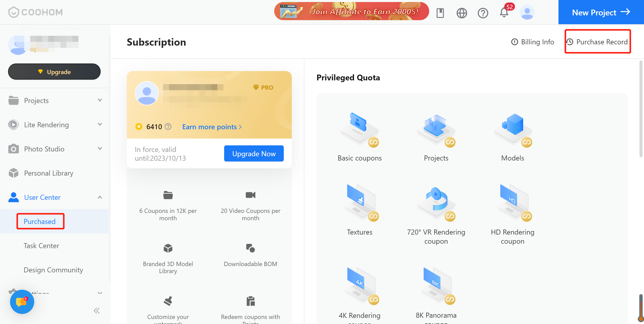Collapse the sidebar with double-arrow icon

[x=97, y=311]
